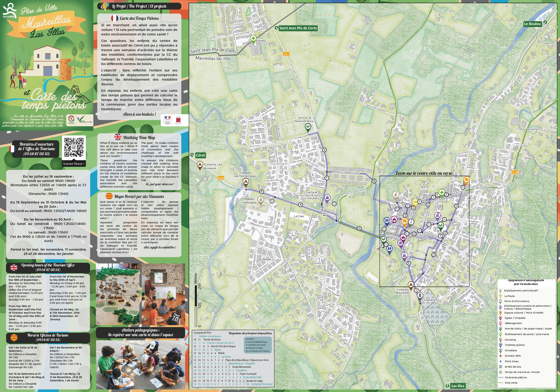
Task: Click the Camping Les Pins Le Congo pin
Action: tap(246, 181)
